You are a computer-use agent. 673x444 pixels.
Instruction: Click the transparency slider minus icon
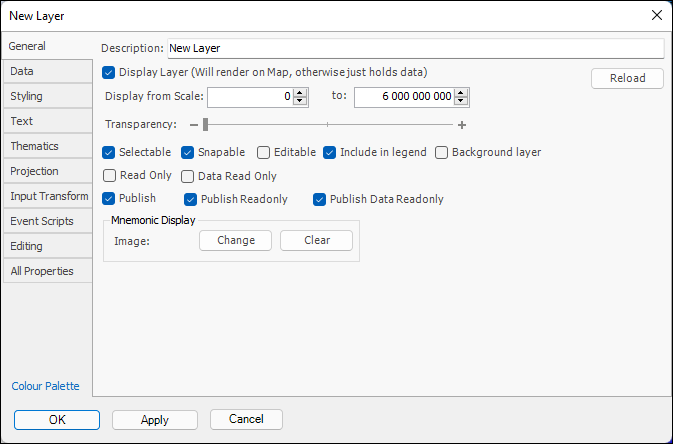coord(194,125)
